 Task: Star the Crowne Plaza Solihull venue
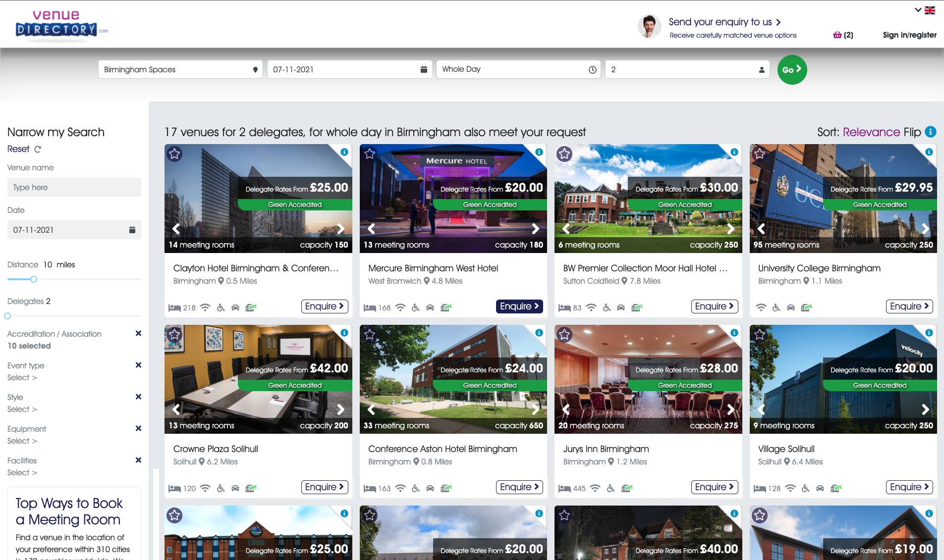(174, 335)
